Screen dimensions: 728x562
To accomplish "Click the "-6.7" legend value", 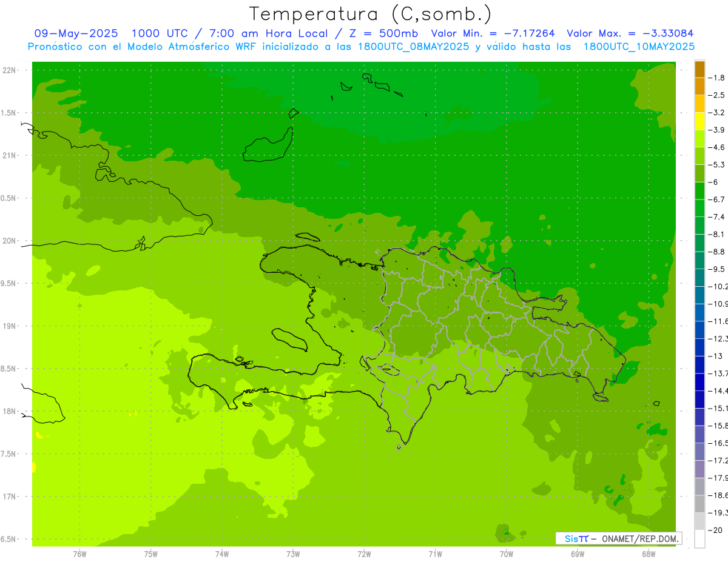I will 716,199.
